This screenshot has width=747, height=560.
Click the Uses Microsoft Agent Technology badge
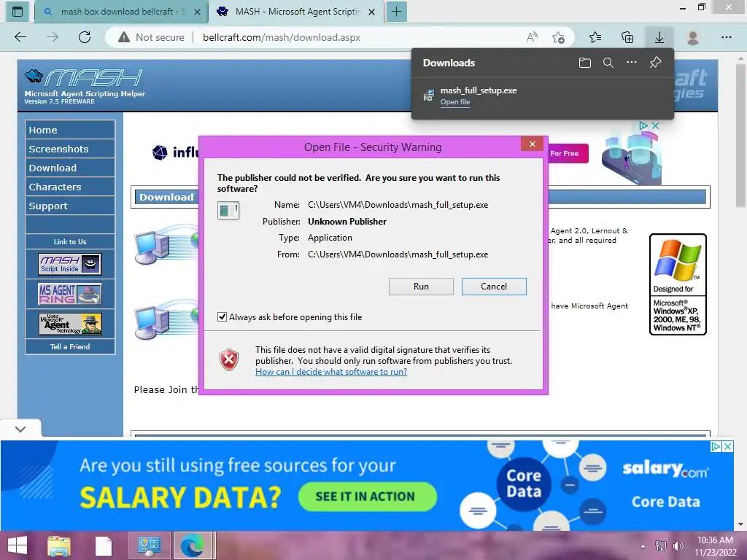click(x=70, y=323)
